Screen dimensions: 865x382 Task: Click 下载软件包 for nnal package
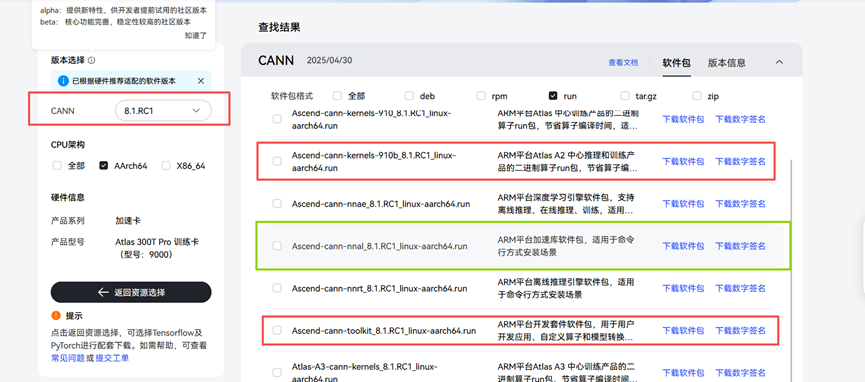click(x=683, y=246)
